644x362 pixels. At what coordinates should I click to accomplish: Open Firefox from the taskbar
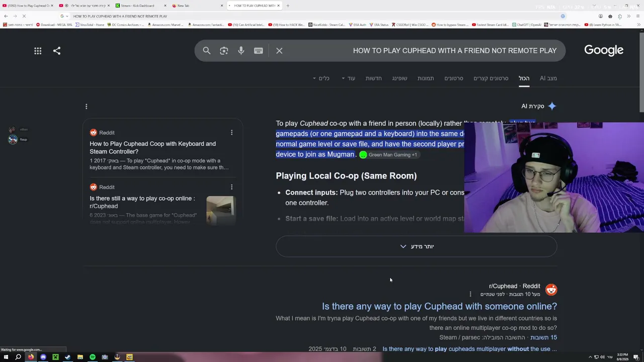[x=31, y=357]
